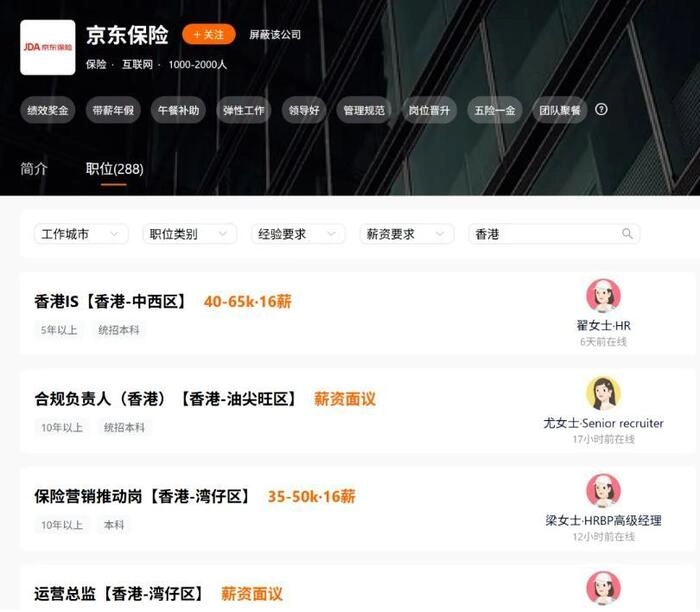Click the JD Insurance company logo

tap(48, 47)
